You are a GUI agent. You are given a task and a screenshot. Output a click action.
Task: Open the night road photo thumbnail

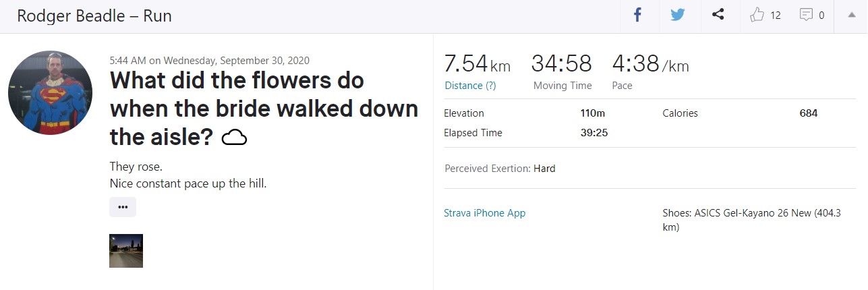126,251
